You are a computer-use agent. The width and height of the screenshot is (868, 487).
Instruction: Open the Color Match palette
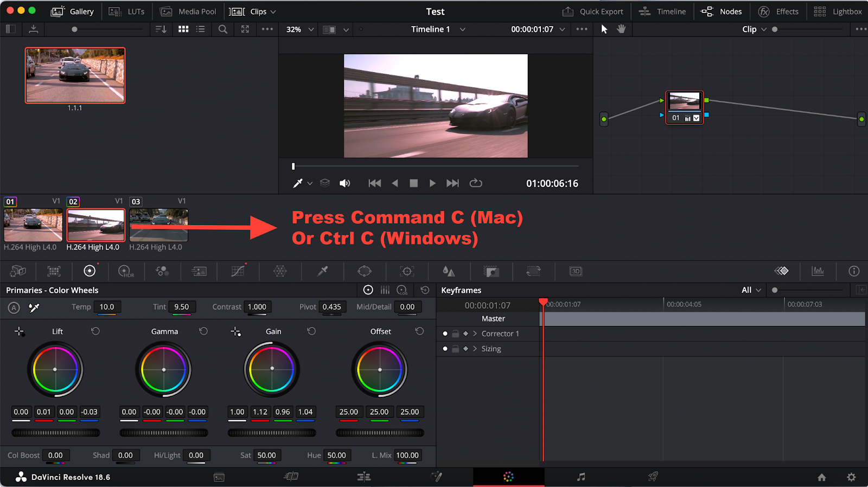click(54, 271)
